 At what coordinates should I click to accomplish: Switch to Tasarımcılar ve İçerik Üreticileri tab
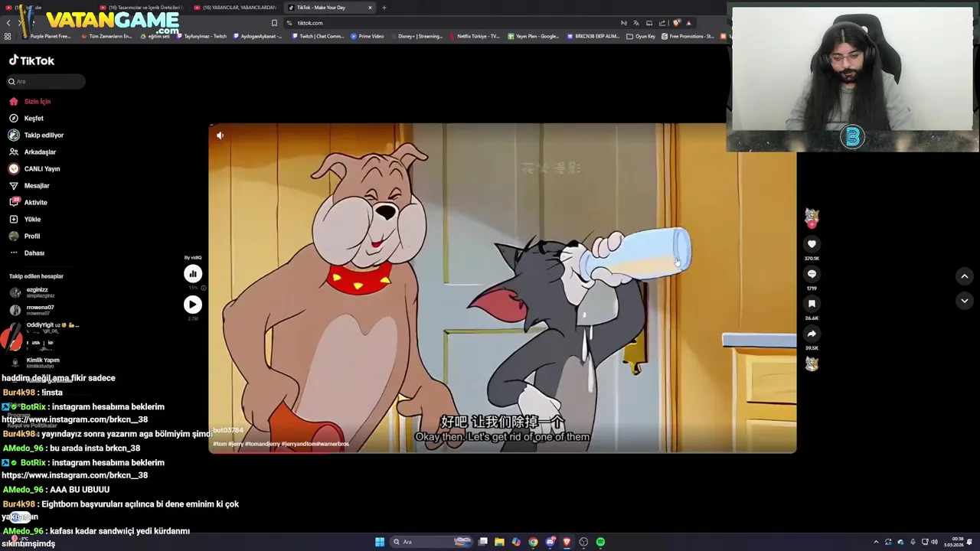142,8
